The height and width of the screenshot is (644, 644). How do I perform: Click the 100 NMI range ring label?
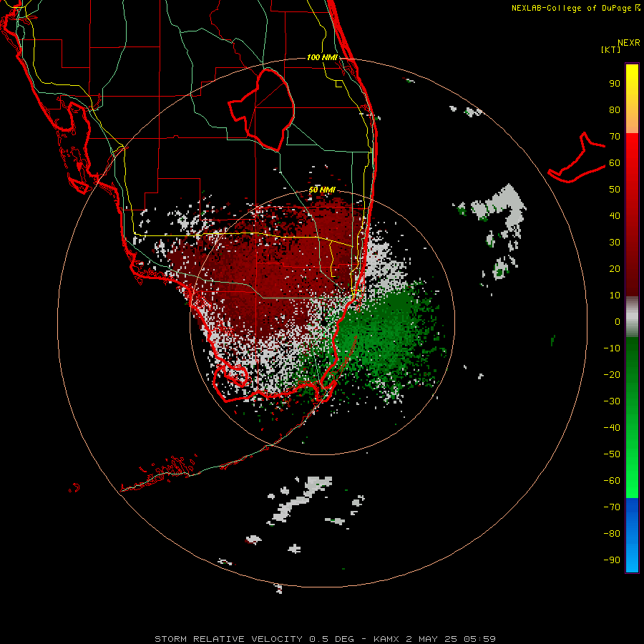tap(322, 57)
